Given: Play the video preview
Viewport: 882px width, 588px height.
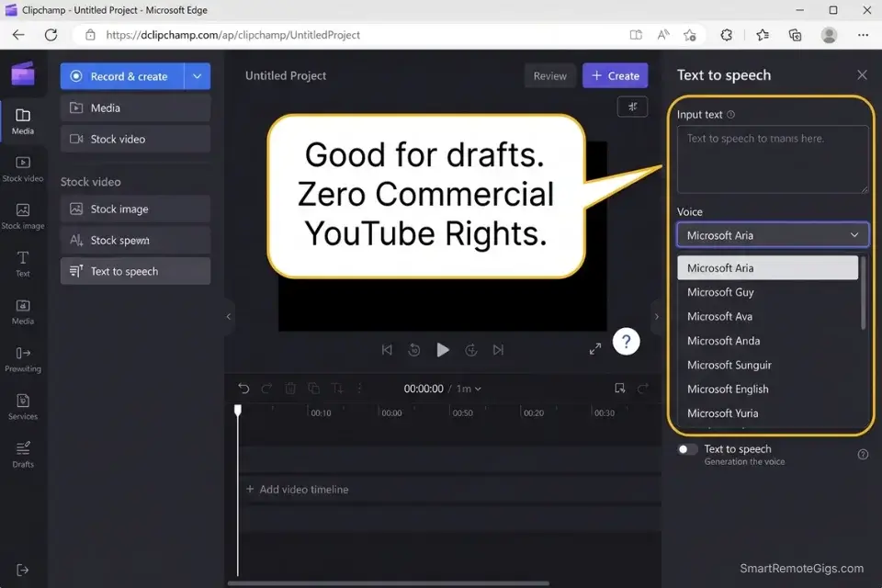Looking at the screenshot, I should pyautogui.click(x=443, y=350).
